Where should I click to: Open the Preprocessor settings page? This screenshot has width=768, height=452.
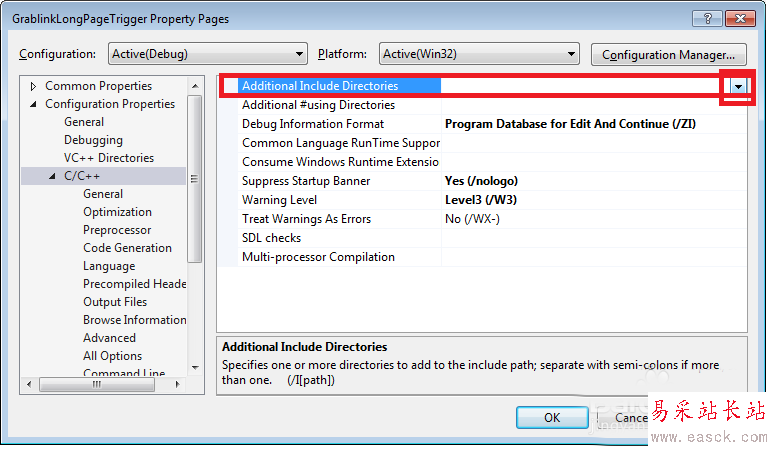click(117, 230)
